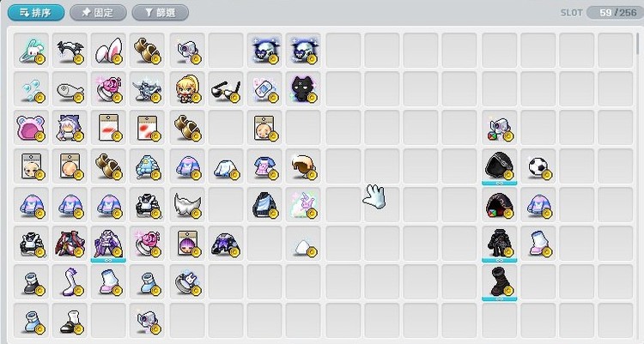Pick the pink bear hat item
This screenshot has height=344, width=644.
31,128
